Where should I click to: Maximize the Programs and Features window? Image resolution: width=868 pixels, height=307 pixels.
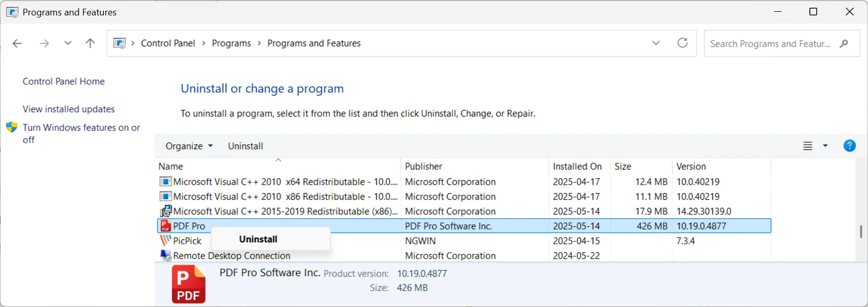tap(813, 12)
